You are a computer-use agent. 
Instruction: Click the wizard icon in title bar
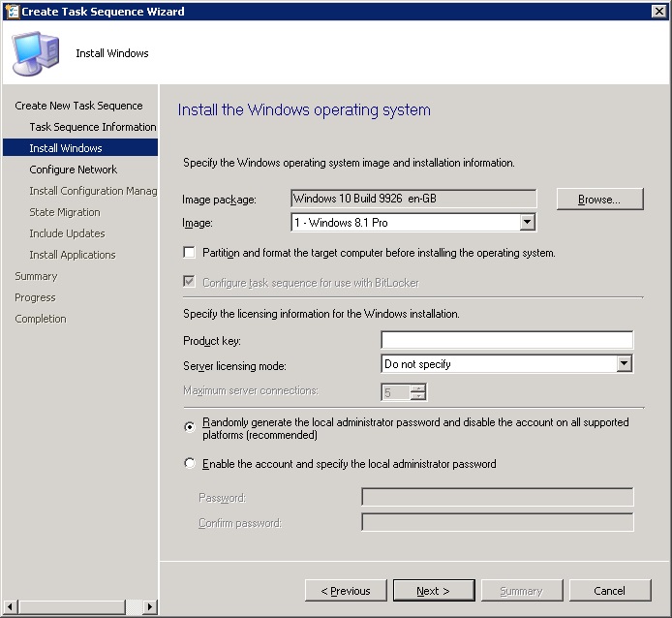10,12
